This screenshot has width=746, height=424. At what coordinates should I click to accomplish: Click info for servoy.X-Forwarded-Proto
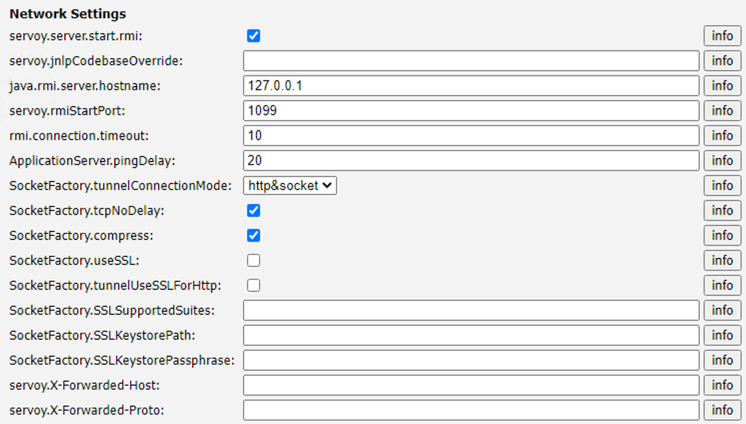coord(722,410)
